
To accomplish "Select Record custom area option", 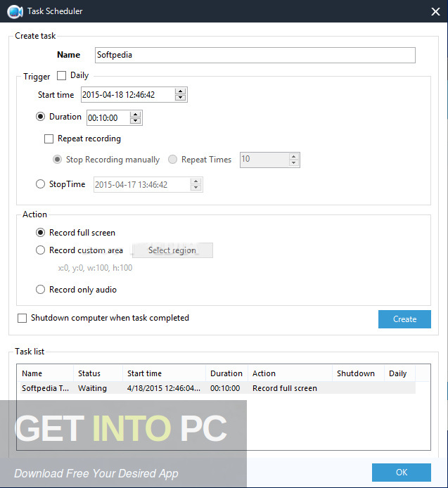I will click(x=40, y=250).
